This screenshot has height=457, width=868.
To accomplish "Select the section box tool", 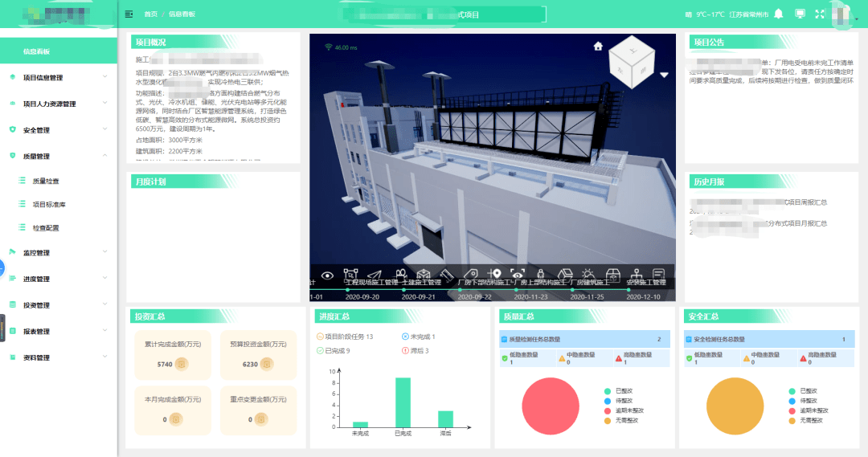I will tap(424, 274).
